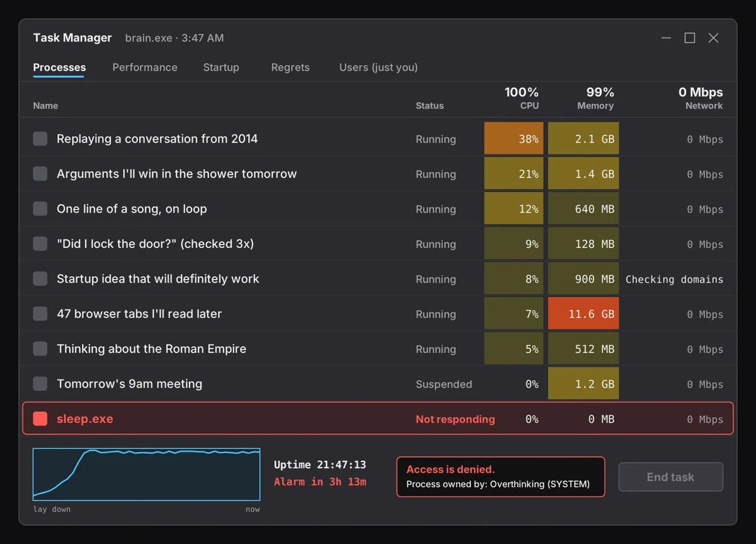Click the End task button
756x544 pixels.
tap(670, 477)
